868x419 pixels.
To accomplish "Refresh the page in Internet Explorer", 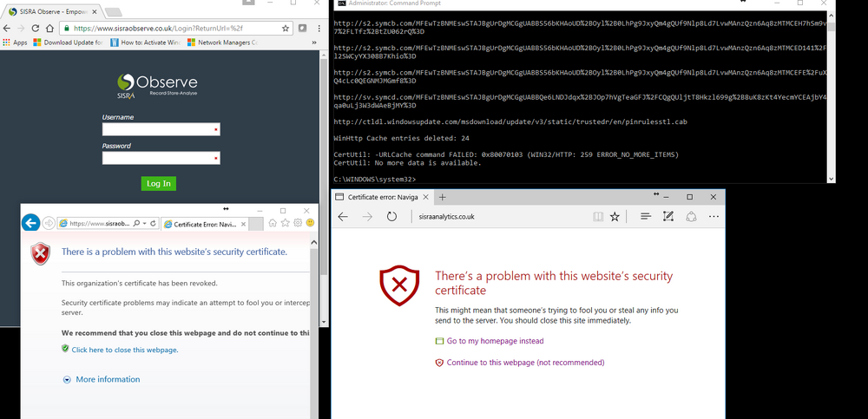I will pos(153,224).
